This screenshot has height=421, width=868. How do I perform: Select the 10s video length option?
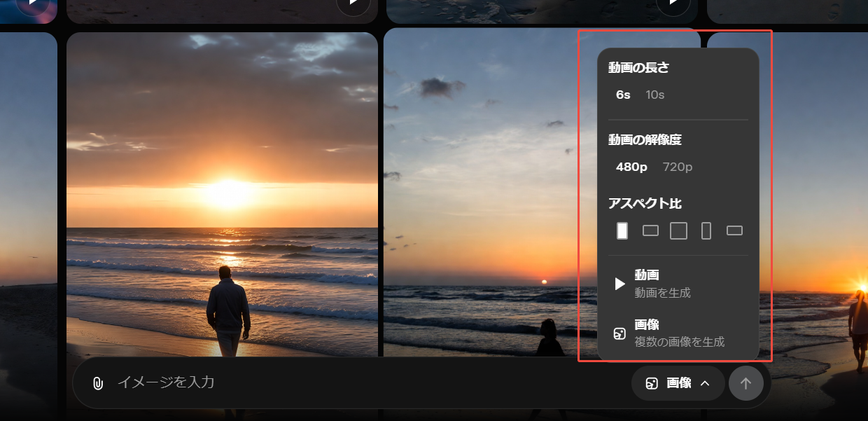(654, 95)
